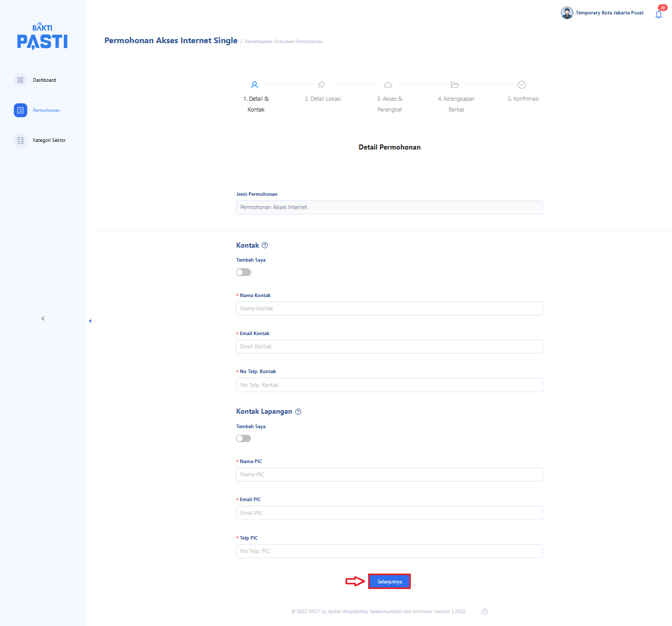Click the help icon next to Kontak
Image resolution: width=672 pixels, height=626 pixels.
pyautogui.click(x=265, y=246)
